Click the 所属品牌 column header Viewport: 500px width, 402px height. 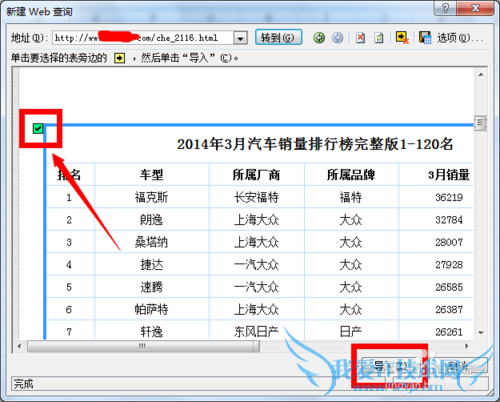(351, 175)
